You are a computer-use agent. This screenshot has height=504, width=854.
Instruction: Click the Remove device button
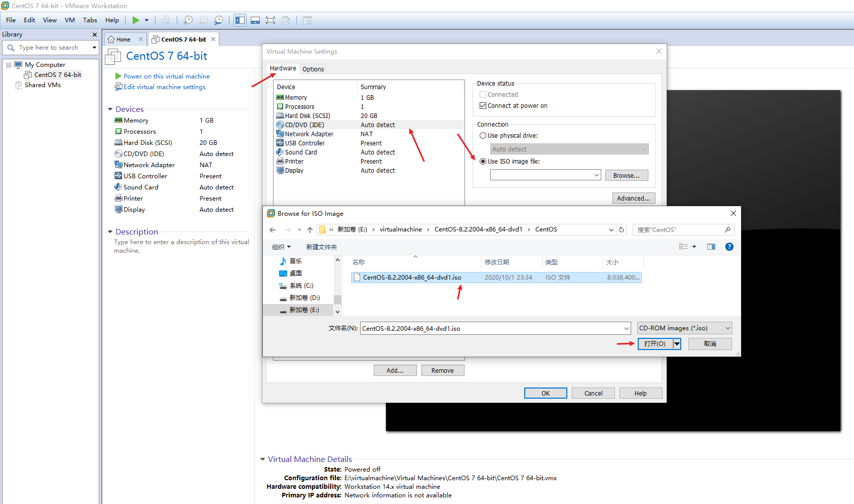[x=443, y=371]
